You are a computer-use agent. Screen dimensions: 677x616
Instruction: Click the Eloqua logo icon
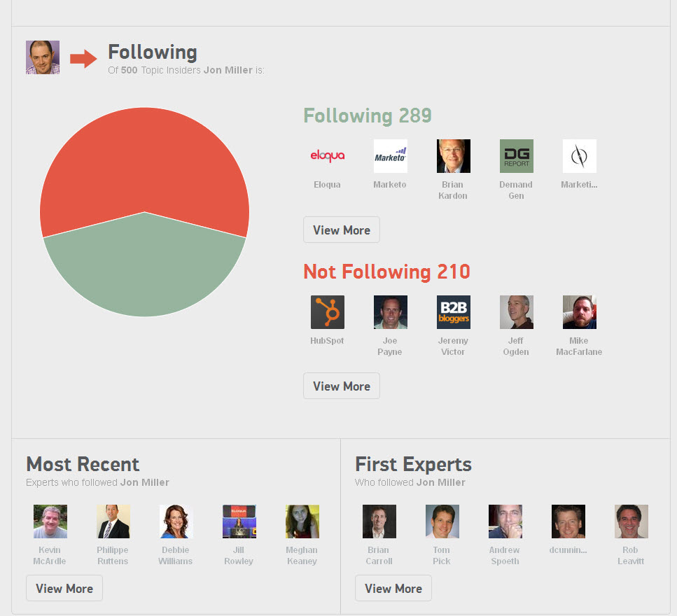[x=327, y=156]
